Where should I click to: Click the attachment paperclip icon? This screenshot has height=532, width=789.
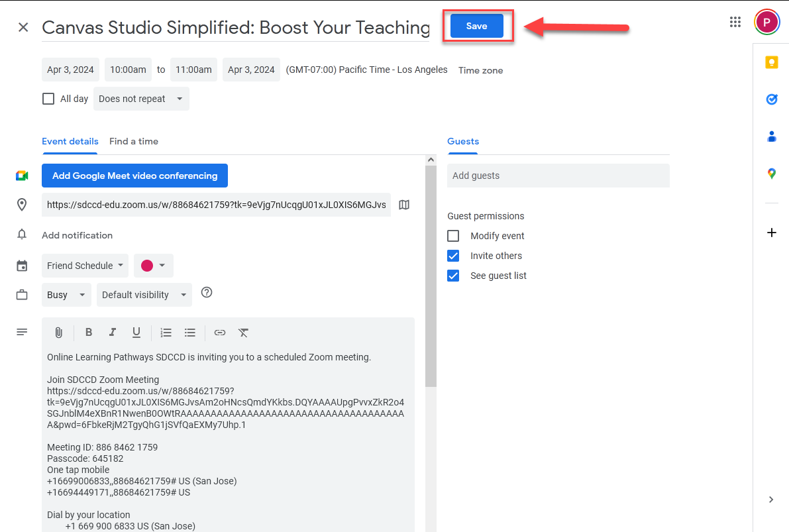[58, 333]
